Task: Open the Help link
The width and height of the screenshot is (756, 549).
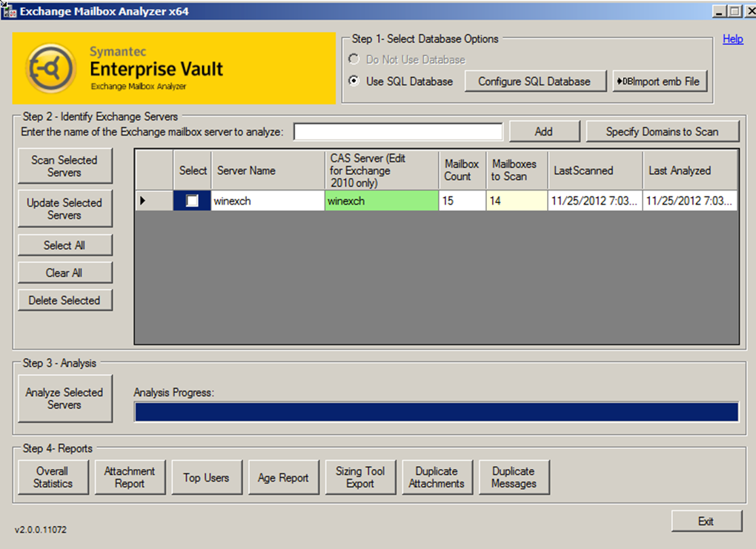Action: coord(733,39)
